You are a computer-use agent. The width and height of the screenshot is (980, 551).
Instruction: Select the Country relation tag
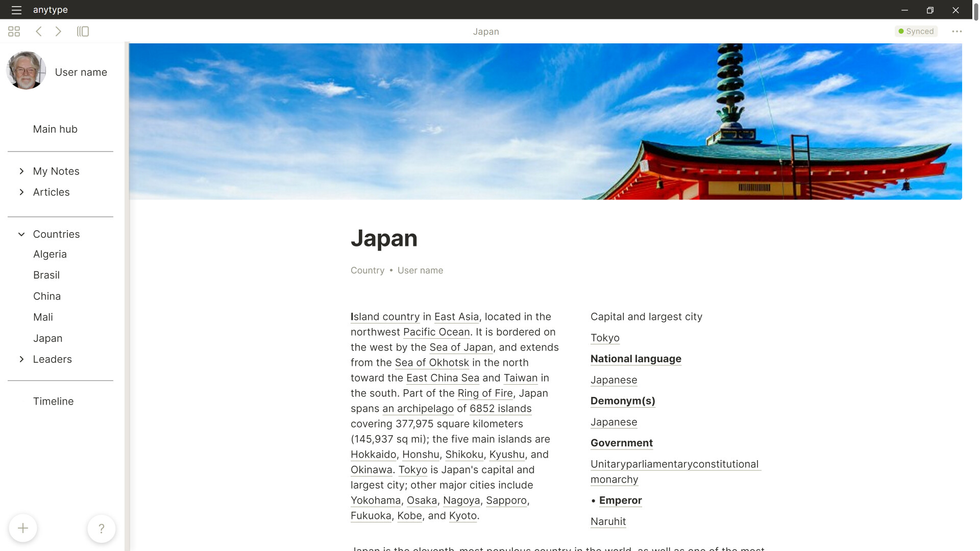click(367, 270)
